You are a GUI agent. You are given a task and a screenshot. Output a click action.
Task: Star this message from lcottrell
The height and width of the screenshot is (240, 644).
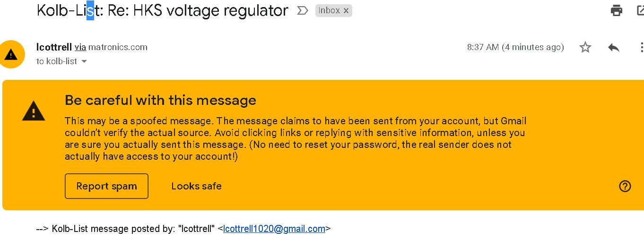tap(585, 47)
